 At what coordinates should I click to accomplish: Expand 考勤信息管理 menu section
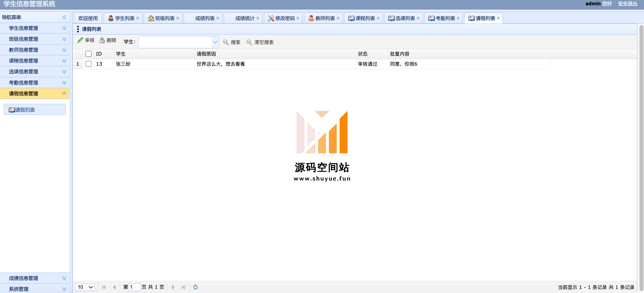click(x=64, y=83)
